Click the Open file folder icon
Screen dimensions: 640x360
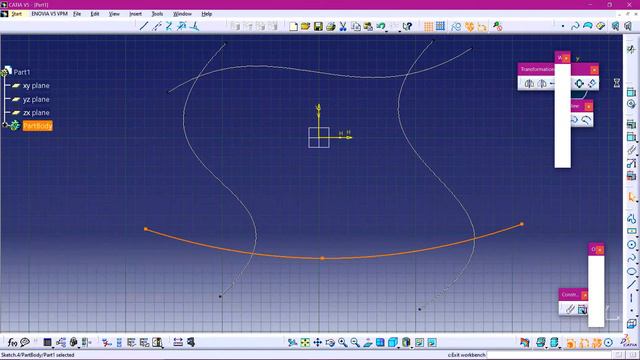click(305, 27)
